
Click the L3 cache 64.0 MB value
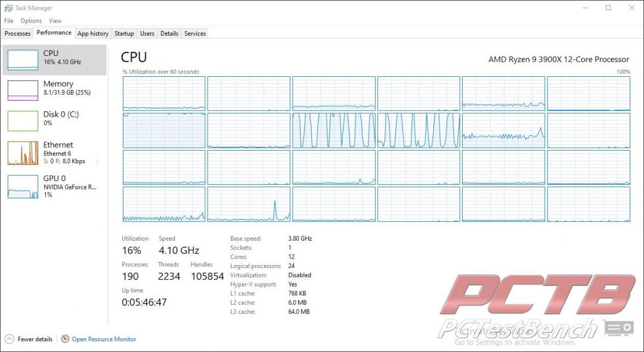click(x=299, y=311)
